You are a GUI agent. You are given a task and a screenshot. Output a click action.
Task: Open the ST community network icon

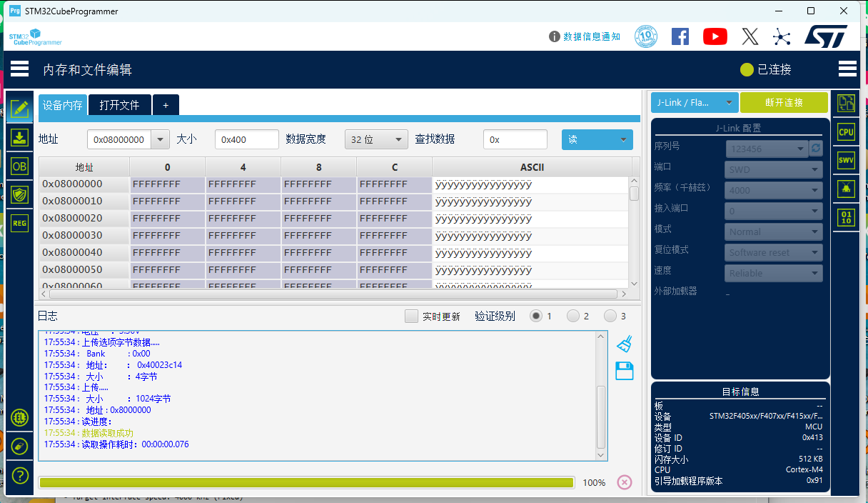click(x=782, y=36)
